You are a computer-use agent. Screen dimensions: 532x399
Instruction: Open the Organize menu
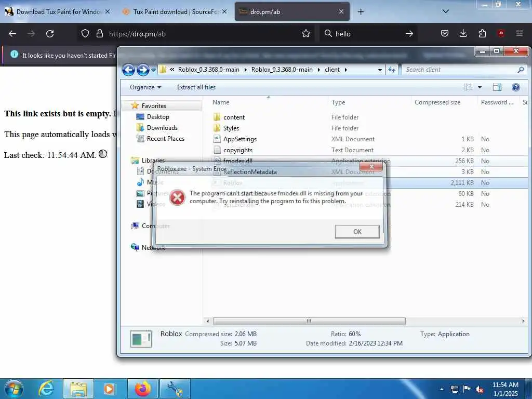coord(145,87)
